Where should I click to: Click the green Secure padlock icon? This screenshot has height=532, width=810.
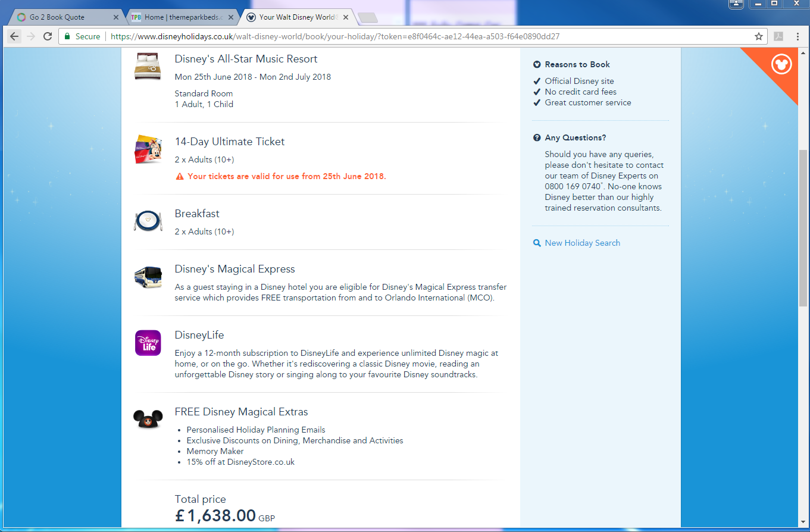(x=67, y=36)
